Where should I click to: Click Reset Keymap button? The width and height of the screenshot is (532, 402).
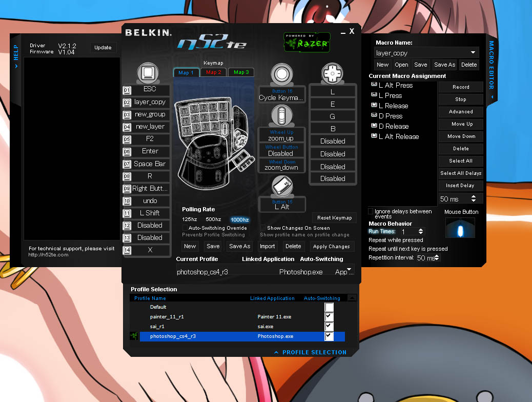click(x=334, y=217)
